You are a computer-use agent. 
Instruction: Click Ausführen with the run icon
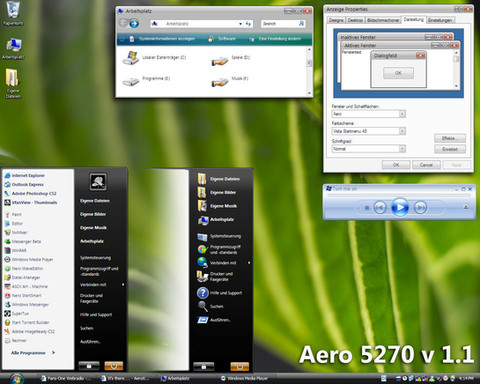(x=214, y=320)
